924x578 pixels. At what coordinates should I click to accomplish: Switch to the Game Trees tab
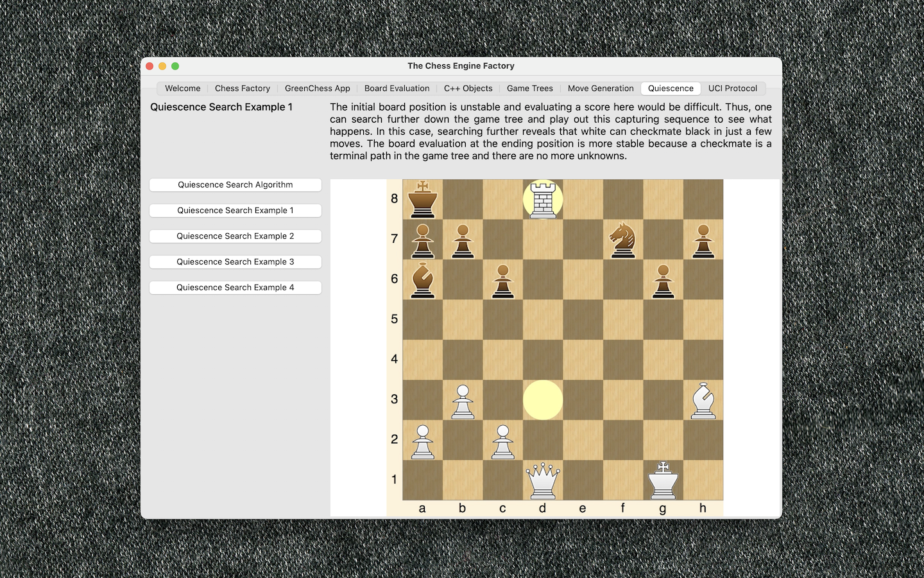point(530,89)
